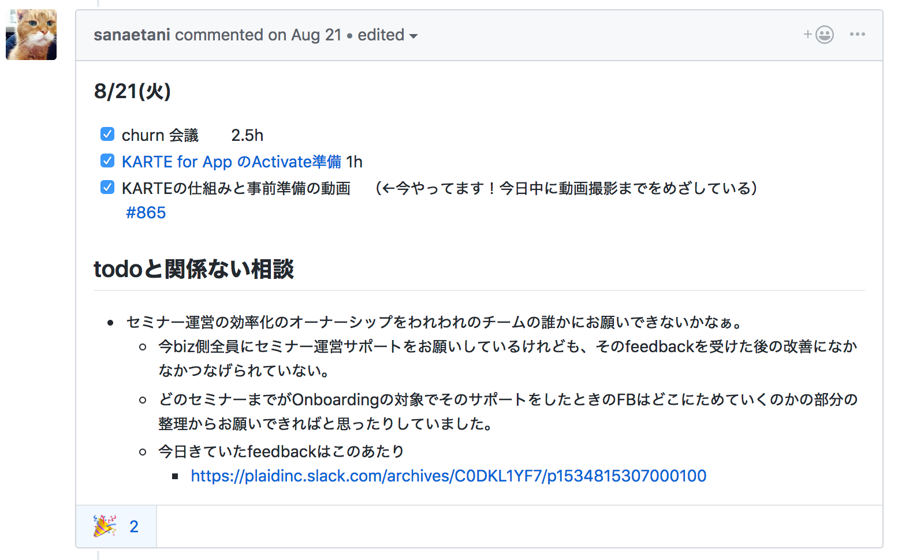
Task: Click sanaetani's cat avatar image
Action: tap(31, 35)
